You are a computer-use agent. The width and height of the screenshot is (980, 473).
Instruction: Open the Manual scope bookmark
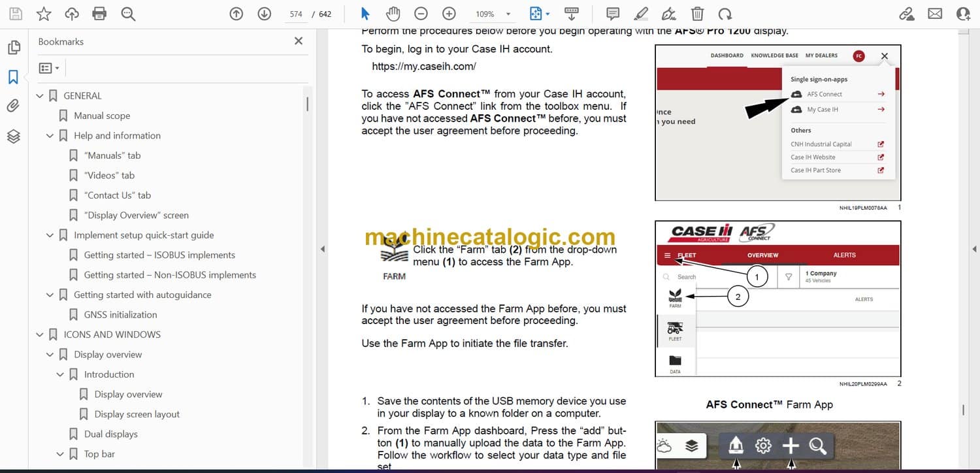coord(102,116)
